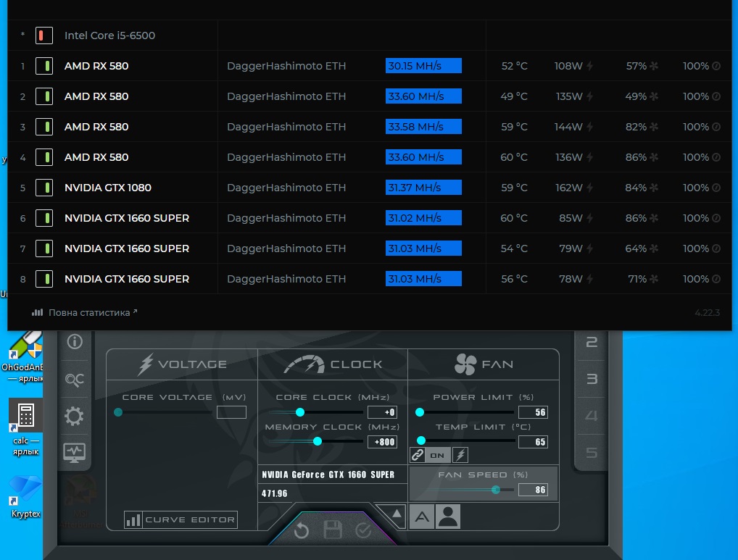Click the fan icon beside 57%
The image size is (738, 560).
click(654, 66)
